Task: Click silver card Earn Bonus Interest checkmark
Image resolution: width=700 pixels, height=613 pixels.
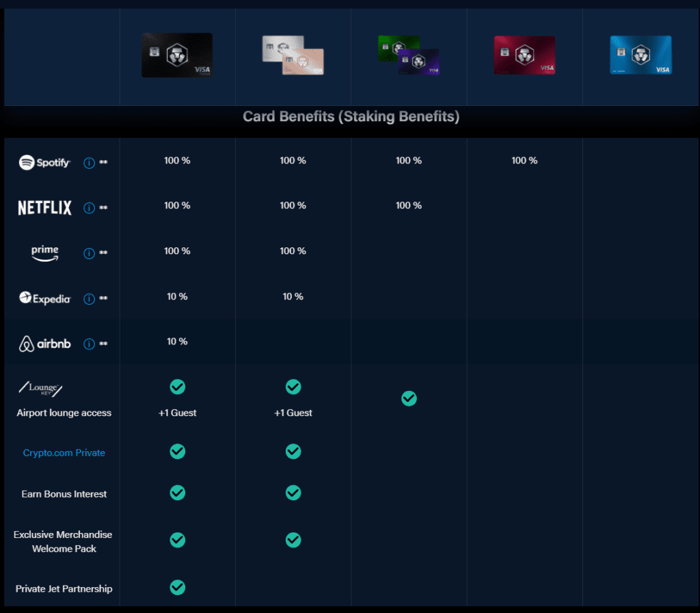Action: (x=293, y=493)
